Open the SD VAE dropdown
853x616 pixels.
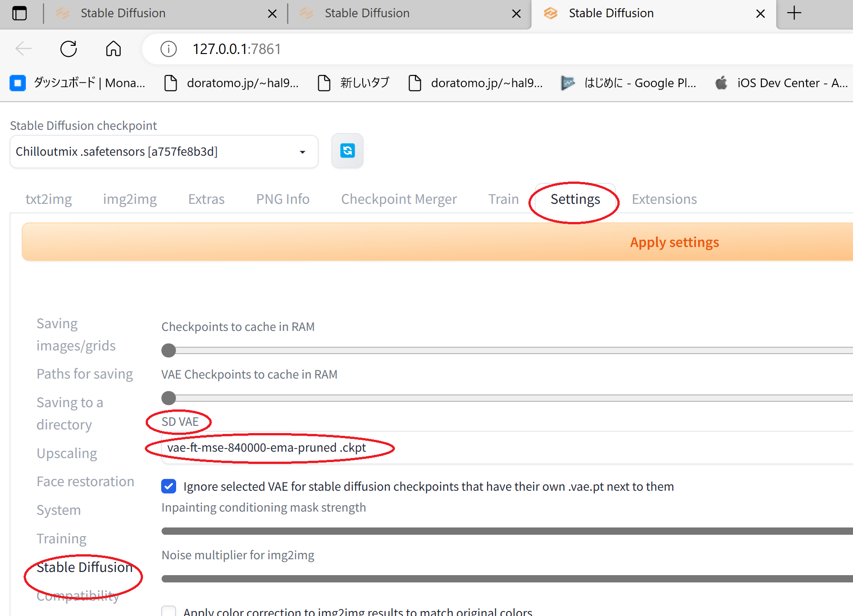[507, 448]
